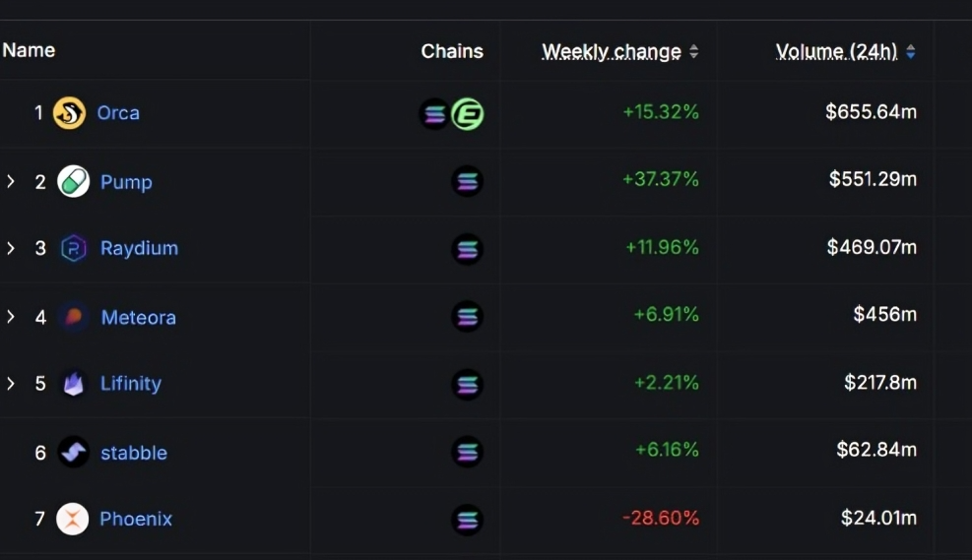Open the Phoenix protocol link
Viewport: 972px width, 560px height.
[x=136, y=519]
